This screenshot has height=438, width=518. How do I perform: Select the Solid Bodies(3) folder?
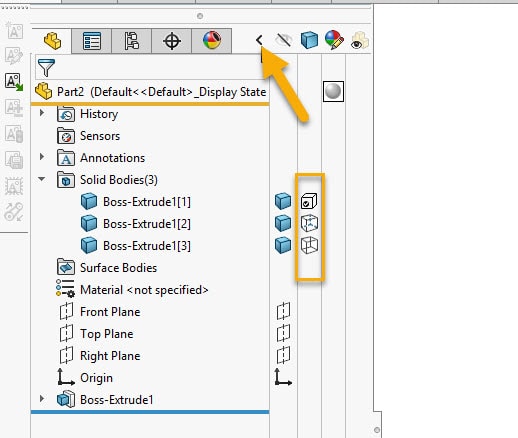(x=119, y=180)
